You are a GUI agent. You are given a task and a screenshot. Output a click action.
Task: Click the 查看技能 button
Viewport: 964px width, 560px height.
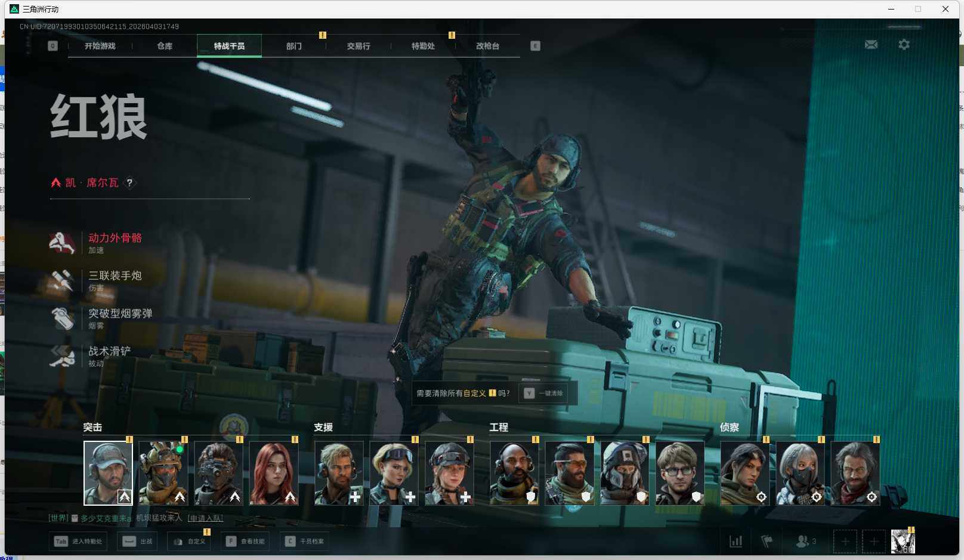click(245, 542)
